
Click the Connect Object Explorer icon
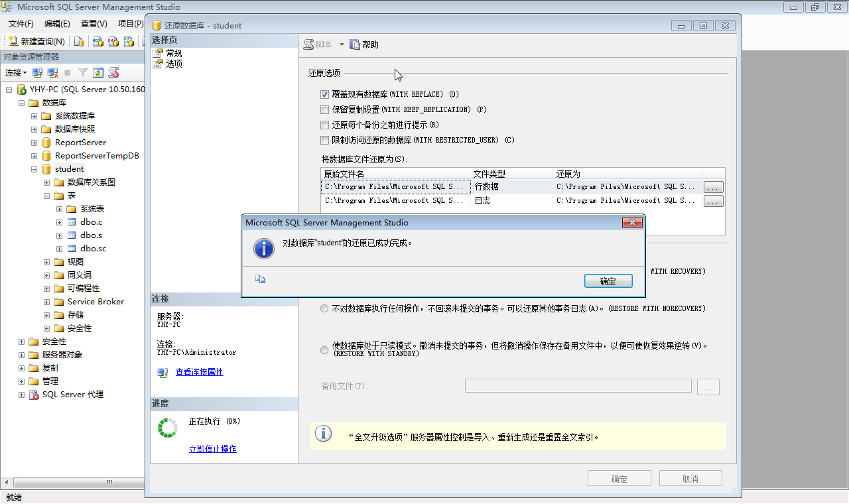[38, 72]
